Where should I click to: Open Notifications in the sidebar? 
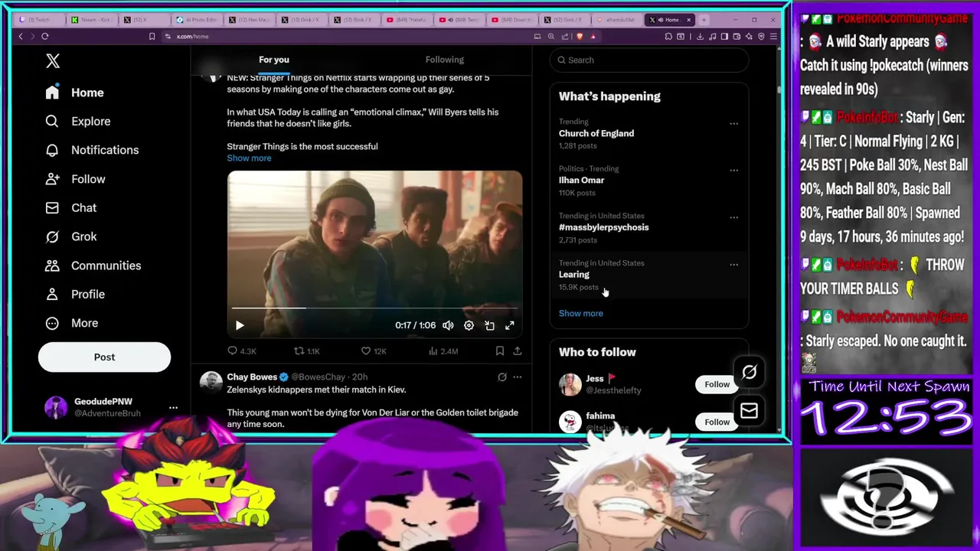pos(91,150)
